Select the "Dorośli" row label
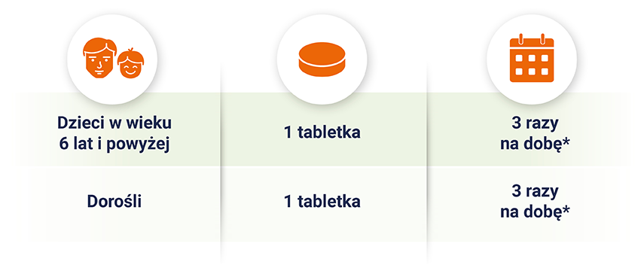Screen dimensions: 644x271 pyautogui.click(x=114, y=202)
